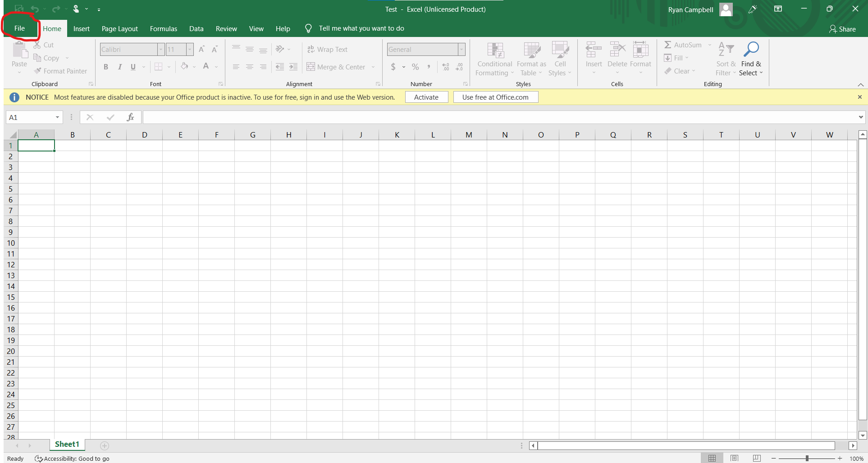Screen dimensions: 868x463
Task: Switch to the Formulas tab
Action: click(163, 28)
